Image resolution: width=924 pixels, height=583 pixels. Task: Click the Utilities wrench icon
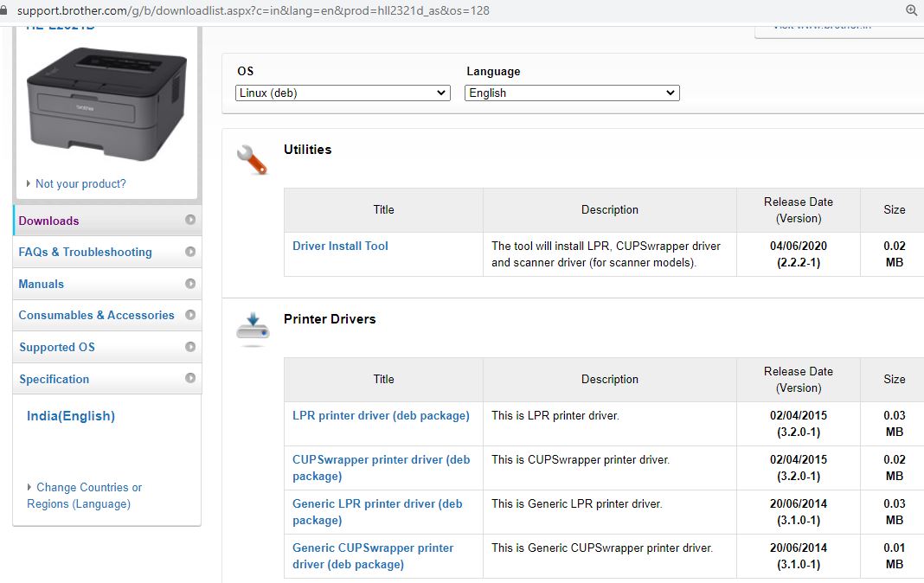[252, 158]
